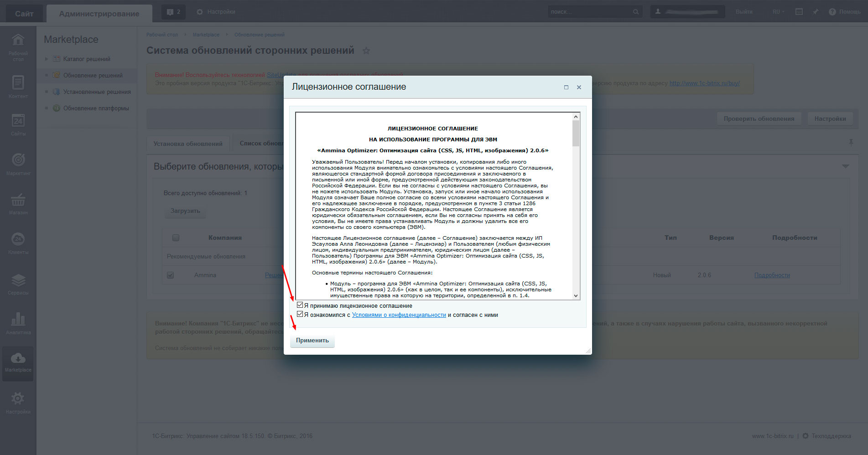868x455 pixels.
Task: Select Обновление платформы menu item
Action: [96, 108]
